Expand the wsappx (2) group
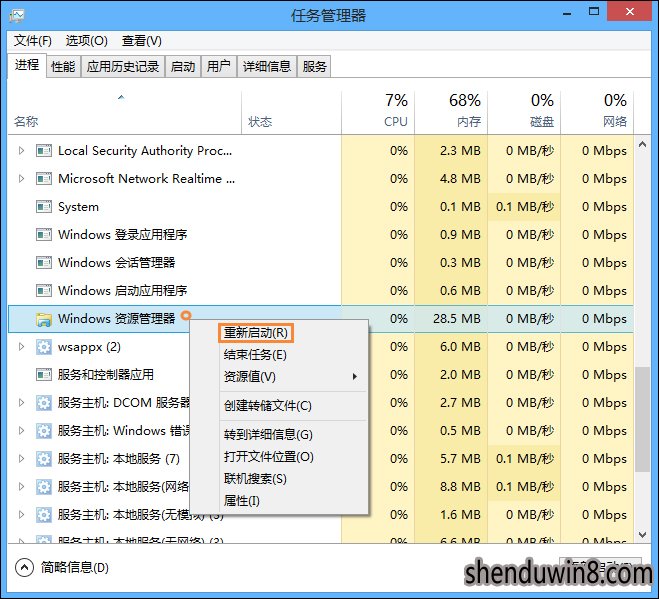Image resolution: width=659 pixels, height=599 pixels. pyautogui.click(x=21, y=347)
